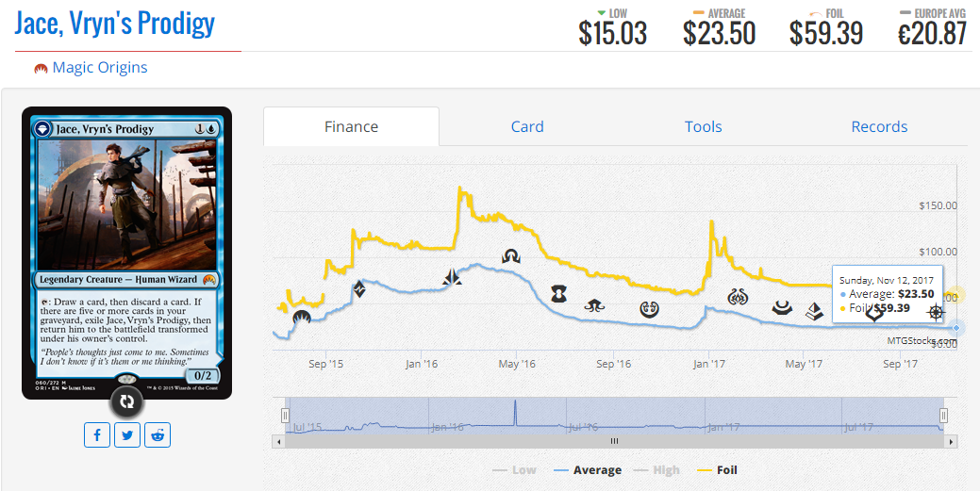
Task: Click the spike in the navigator mini chart
Action: [515, 412]
